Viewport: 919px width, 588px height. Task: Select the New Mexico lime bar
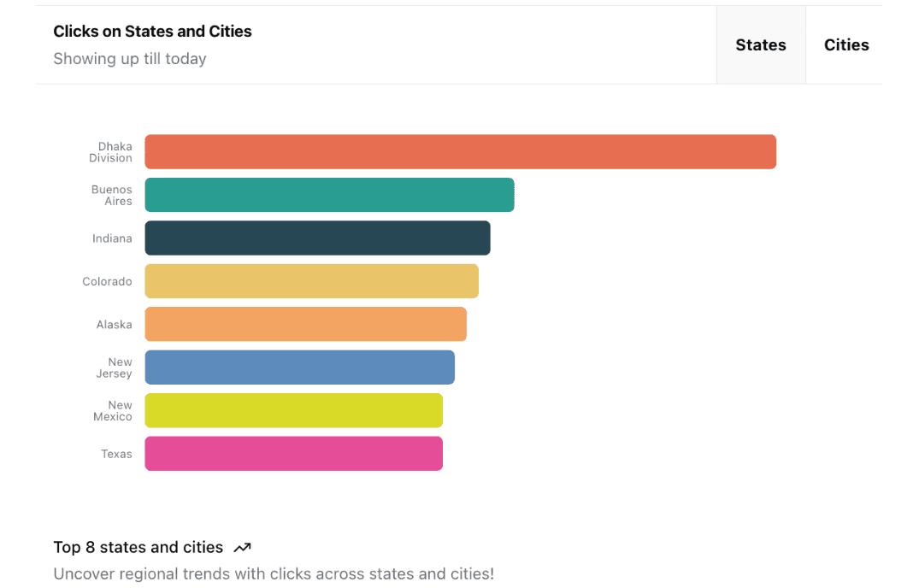(x=293, y=410)
